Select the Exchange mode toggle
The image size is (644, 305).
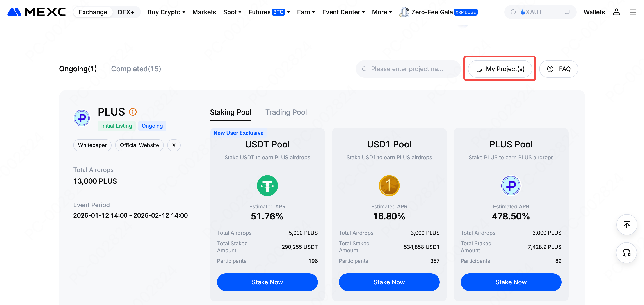93,12
